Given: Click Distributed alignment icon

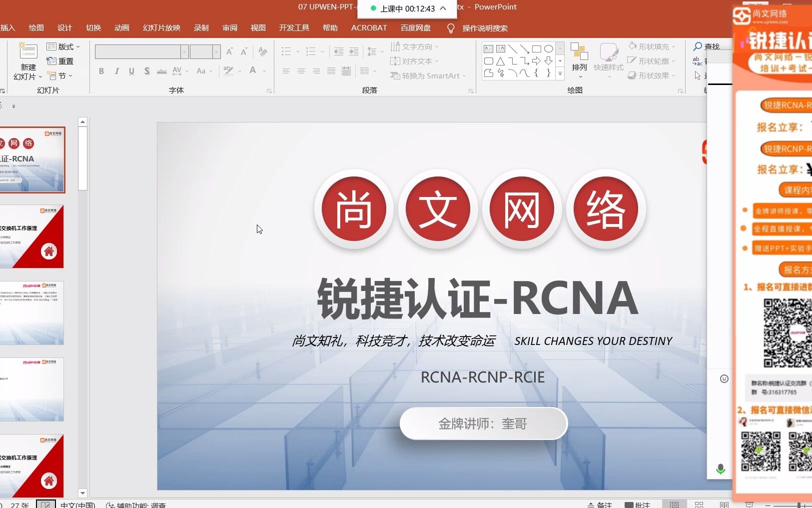Looking at the screenshot, I should 346,71.
